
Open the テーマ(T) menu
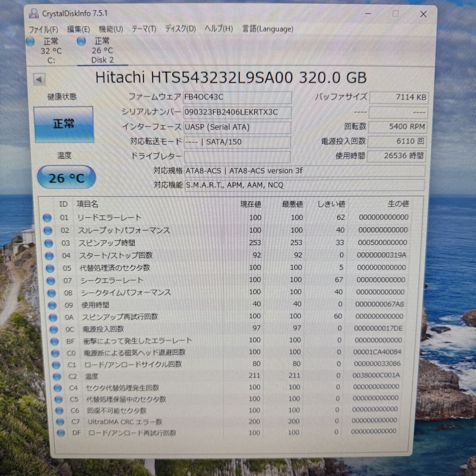coord(144,29)
